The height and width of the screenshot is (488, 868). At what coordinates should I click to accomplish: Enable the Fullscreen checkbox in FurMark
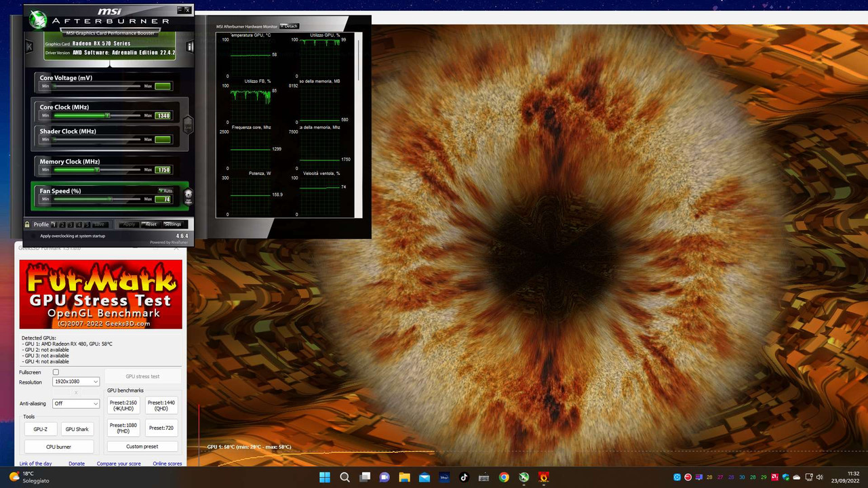pyautogui.click(x=56, y=372)
